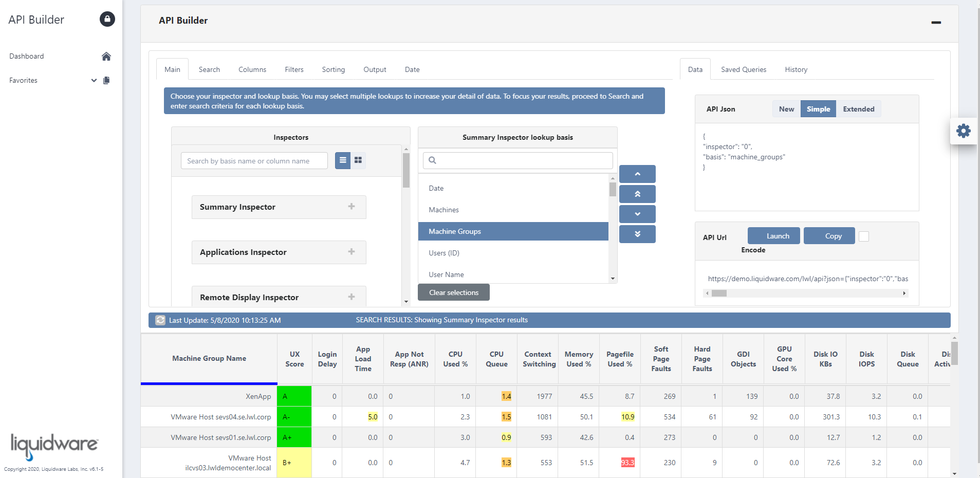This screenshot has height=478, width=980.
Task: Collapse the API Builder panel with minus icon
Action: click(936, 23)
